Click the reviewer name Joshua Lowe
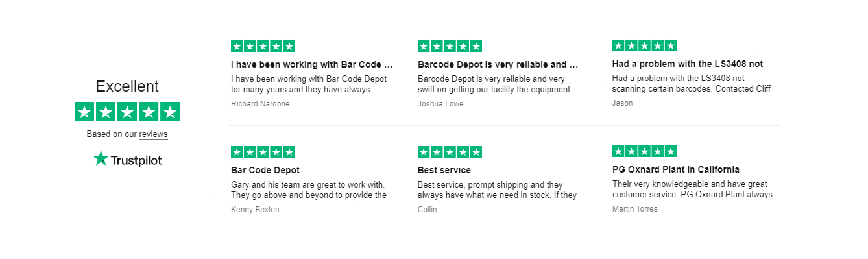This screenshot has width=868, height=259. coord(440,104)
